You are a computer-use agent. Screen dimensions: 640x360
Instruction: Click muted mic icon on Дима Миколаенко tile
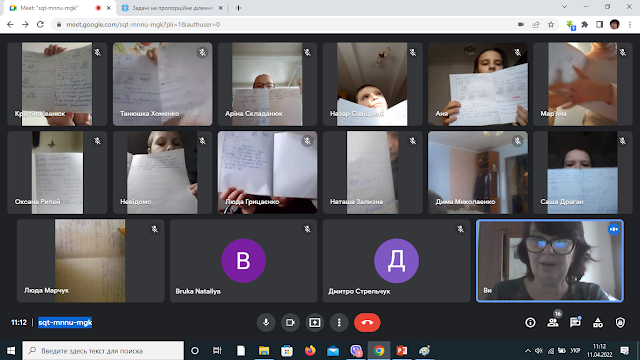tap(518, 141)
